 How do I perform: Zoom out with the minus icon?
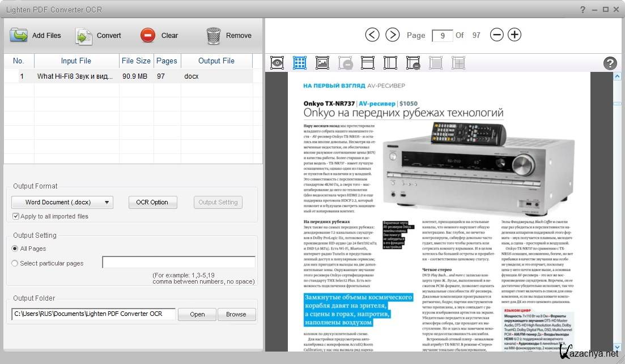pos(496,35)
